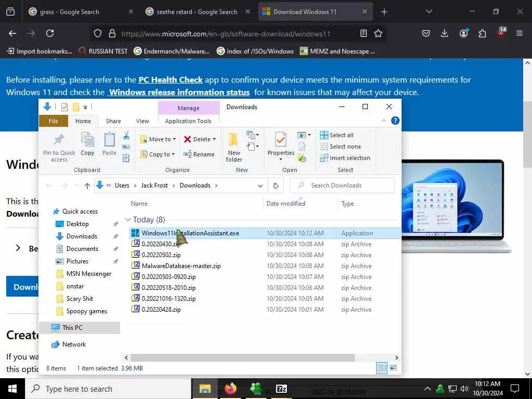532x399 pixels.
Task: Click the Paste shortcut icon
Action: point(126,158)
